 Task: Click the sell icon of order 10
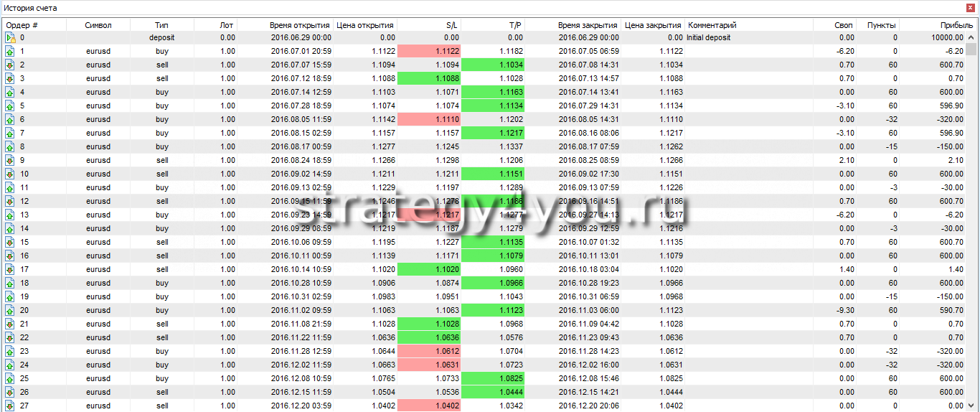pyautogui.click(x=10, y=174)
